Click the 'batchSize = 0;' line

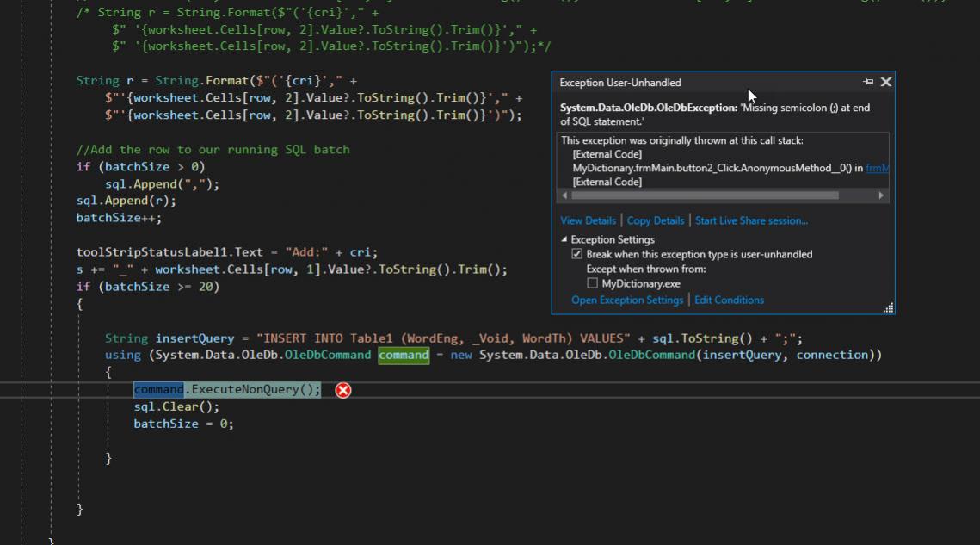(183, 424)
